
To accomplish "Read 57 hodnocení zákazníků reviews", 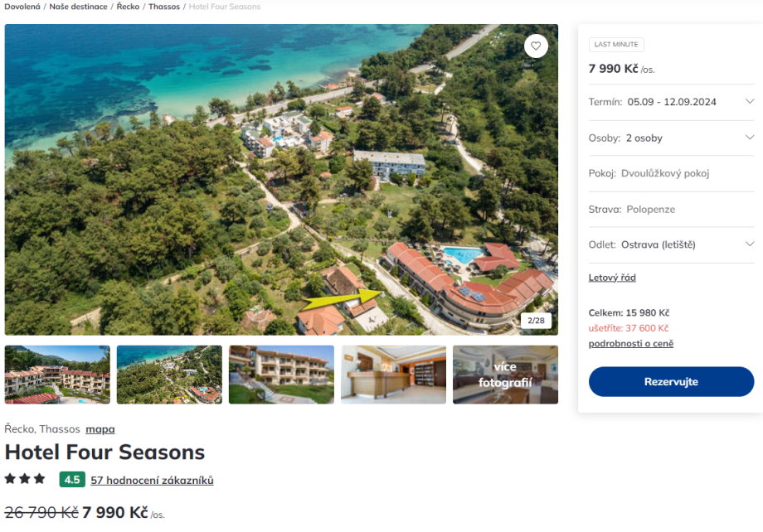I will click(x=152, y=480).
